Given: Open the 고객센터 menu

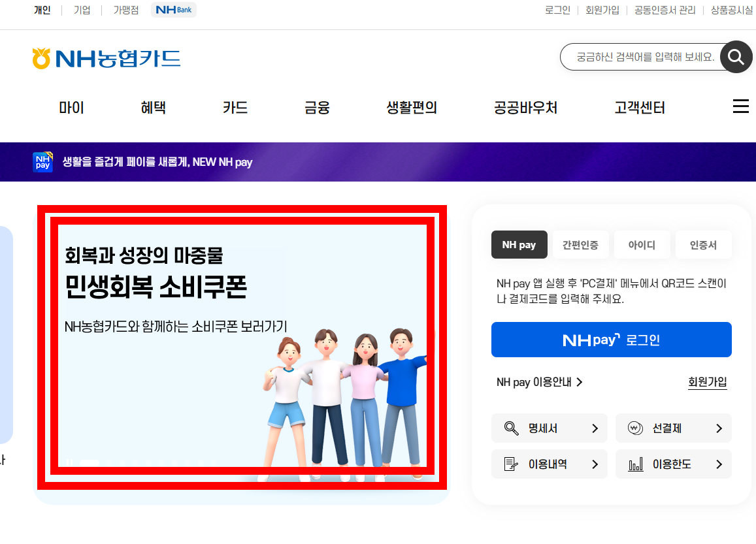Looking at the screenshot, I should tap(640, 108).
